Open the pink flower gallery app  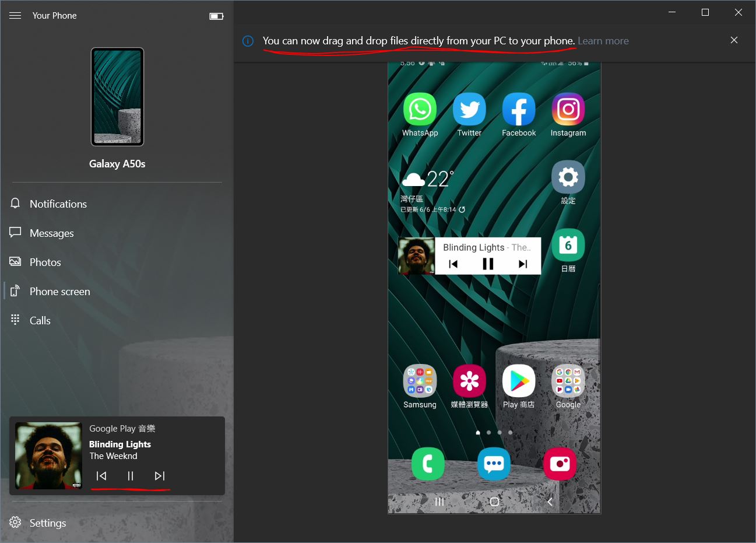coord(469,386)
